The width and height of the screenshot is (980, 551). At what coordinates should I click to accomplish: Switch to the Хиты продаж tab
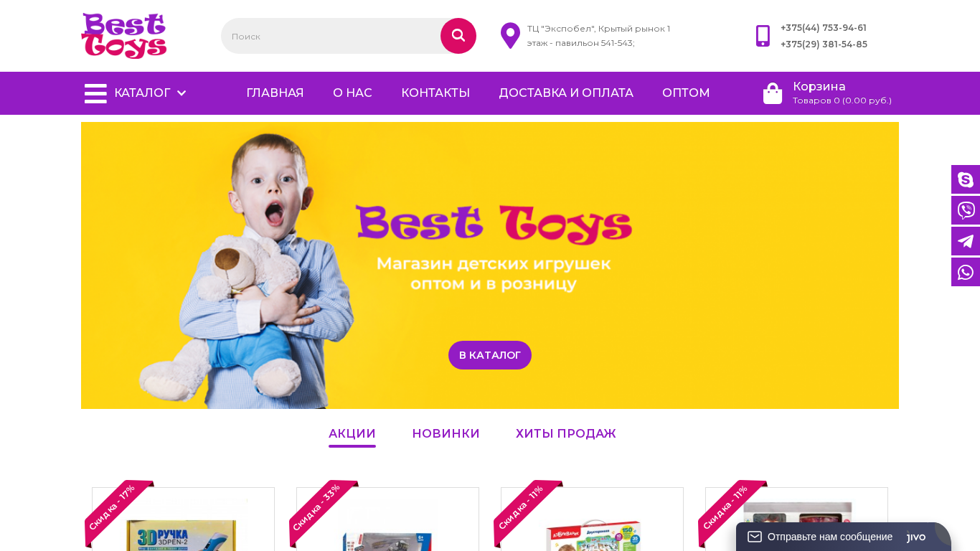pos(566,433)
